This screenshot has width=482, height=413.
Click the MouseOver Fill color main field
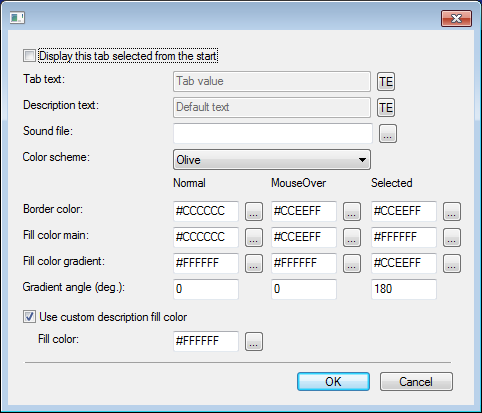tap(304, 237)
